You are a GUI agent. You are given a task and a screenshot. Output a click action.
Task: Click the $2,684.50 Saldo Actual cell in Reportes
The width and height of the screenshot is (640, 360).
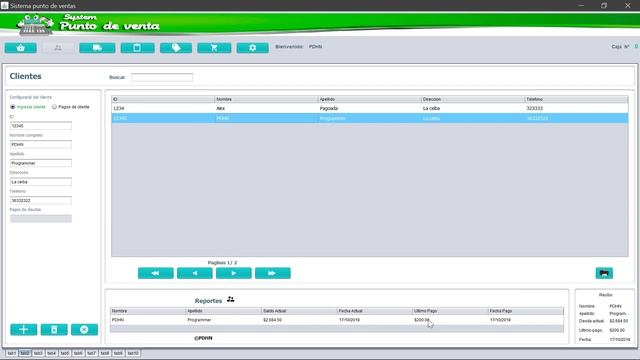point(299,320)
